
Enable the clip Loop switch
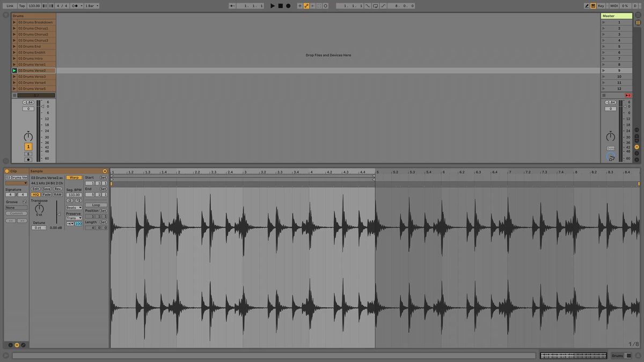point(96,205)
